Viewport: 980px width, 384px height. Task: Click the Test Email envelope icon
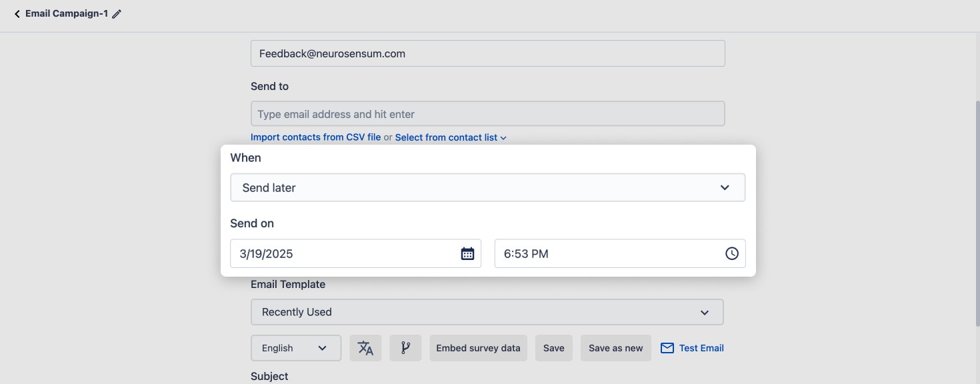[x=667, y=348]
